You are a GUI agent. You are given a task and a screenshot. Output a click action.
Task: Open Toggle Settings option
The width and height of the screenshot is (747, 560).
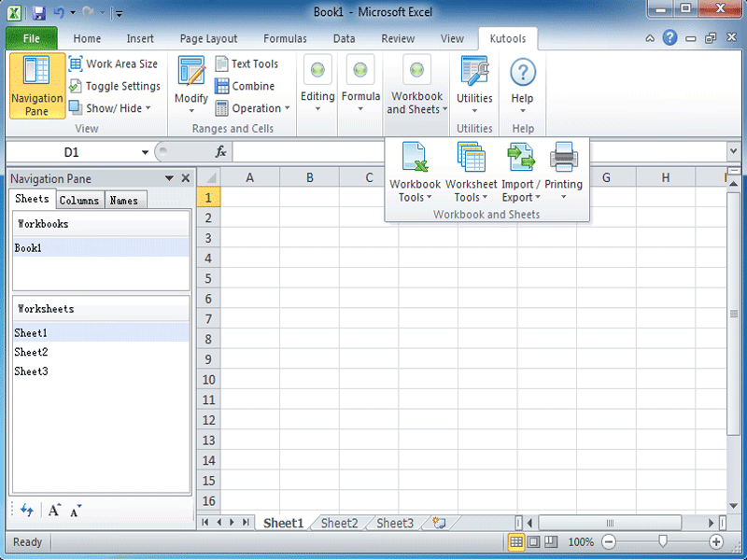tap(114, 86)
